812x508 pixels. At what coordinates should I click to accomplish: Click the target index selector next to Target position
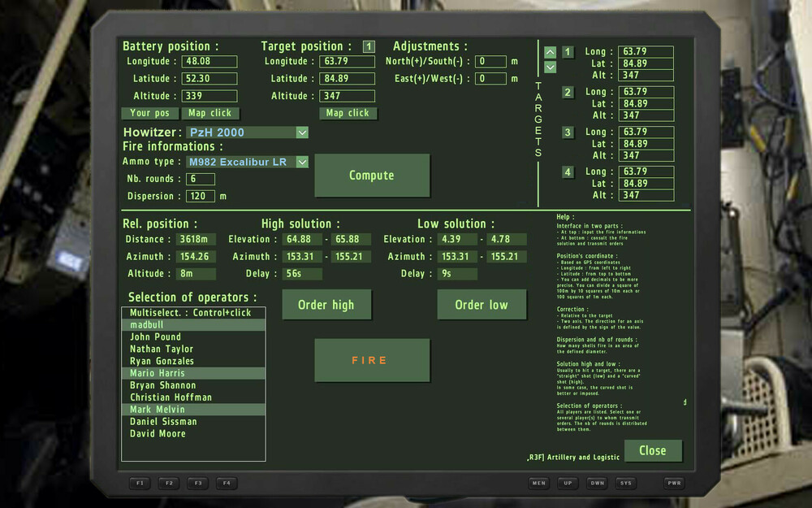tap(368, 46)
